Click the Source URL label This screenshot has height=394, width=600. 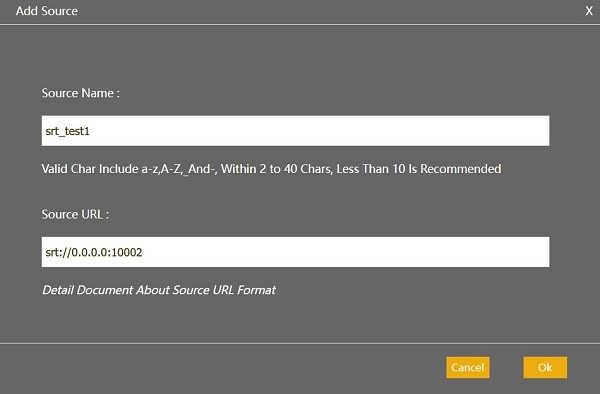tap(75, 214)
